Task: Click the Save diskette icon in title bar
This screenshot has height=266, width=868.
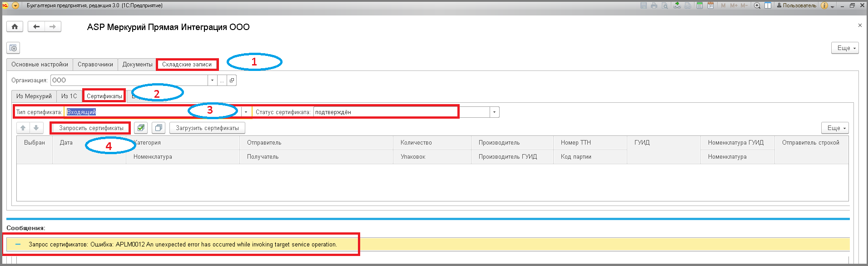Action: [x=644, y=5]
